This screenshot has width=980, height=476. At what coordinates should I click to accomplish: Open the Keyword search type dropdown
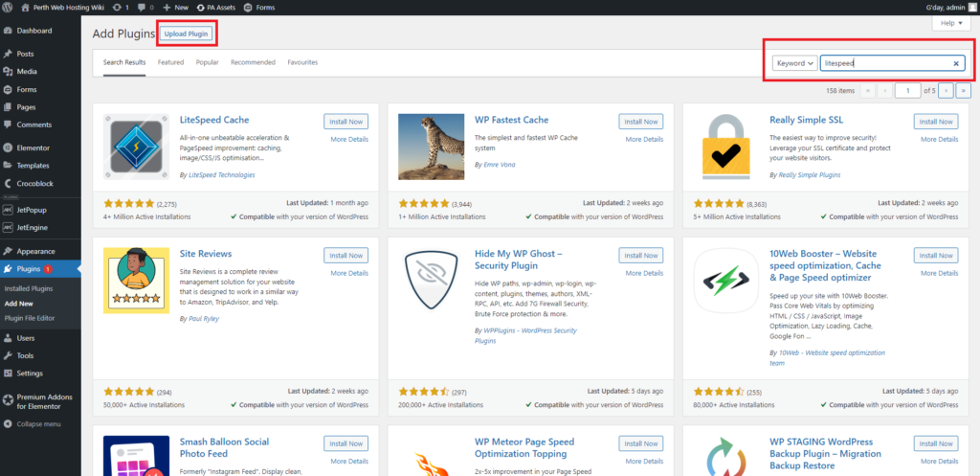[x=795, y=63]
